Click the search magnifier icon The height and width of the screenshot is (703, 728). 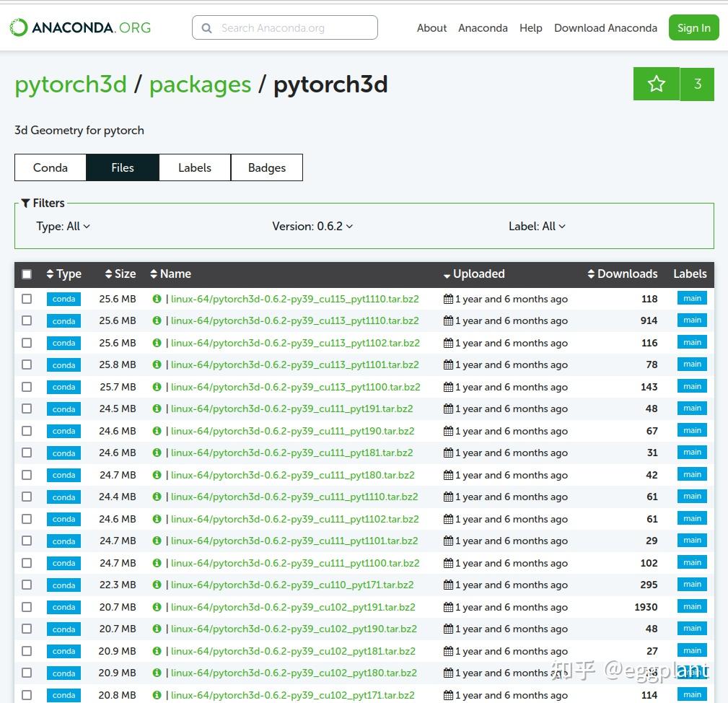207,28
